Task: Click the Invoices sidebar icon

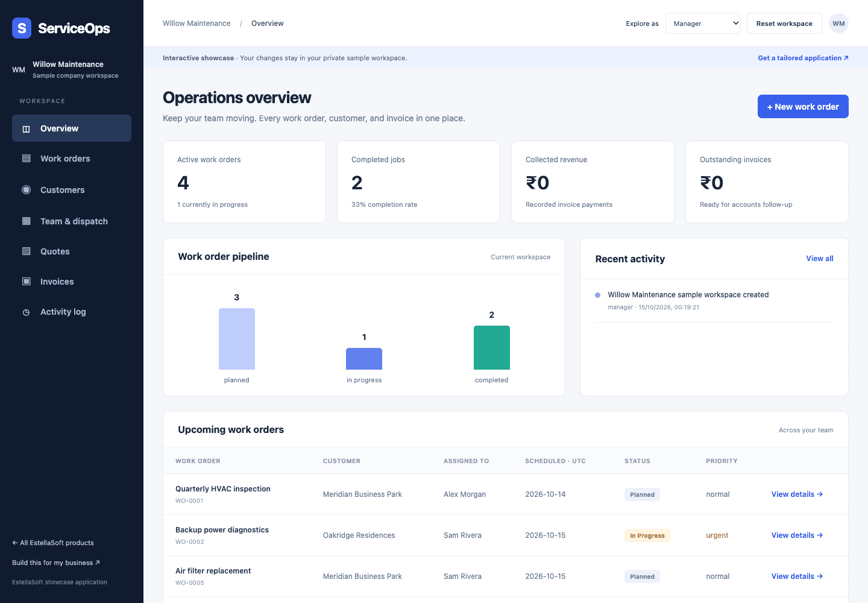Action: point(26,282)
